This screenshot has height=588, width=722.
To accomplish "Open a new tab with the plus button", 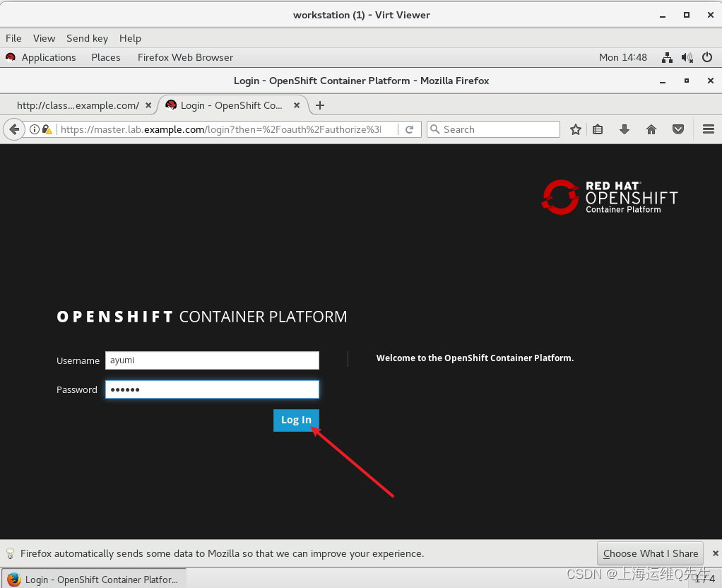I will 320,105.
